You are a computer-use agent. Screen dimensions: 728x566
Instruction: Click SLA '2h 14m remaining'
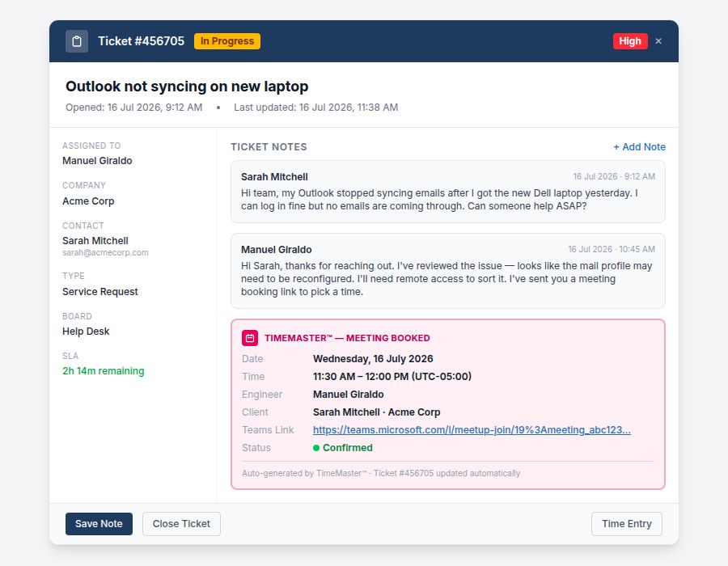click(x=103, y=371)
